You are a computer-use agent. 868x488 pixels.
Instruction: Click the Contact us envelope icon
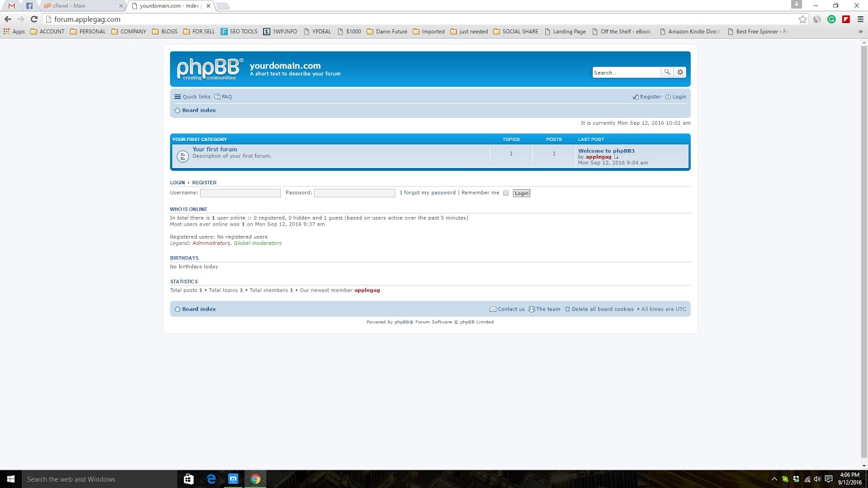click(x=493, y=309)
